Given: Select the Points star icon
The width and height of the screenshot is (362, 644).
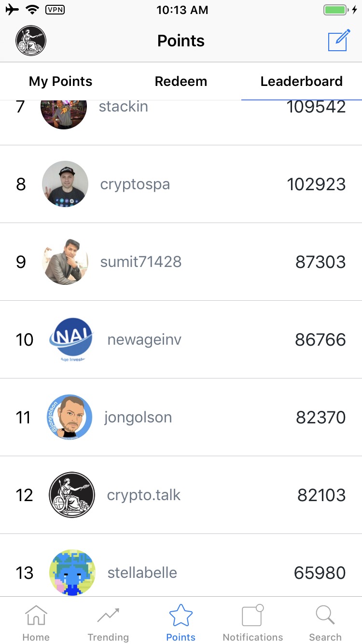Looking at the screenshot, I should coord(181,617).
